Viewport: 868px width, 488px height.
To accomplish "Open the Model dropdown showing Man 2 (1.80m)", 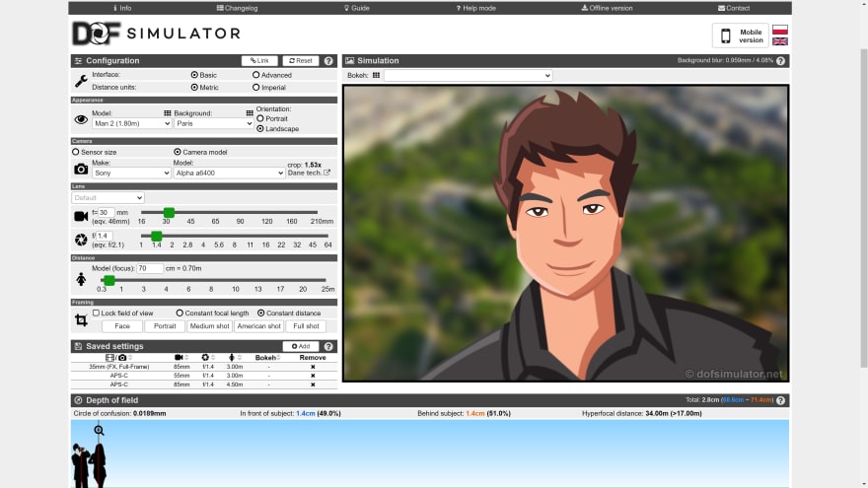I will [132, 123].
